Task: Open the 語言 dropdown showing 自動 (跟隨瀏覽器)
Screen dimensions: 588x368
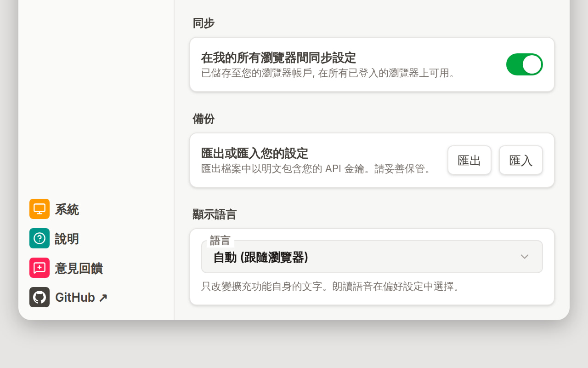Action: click(372, 257)
